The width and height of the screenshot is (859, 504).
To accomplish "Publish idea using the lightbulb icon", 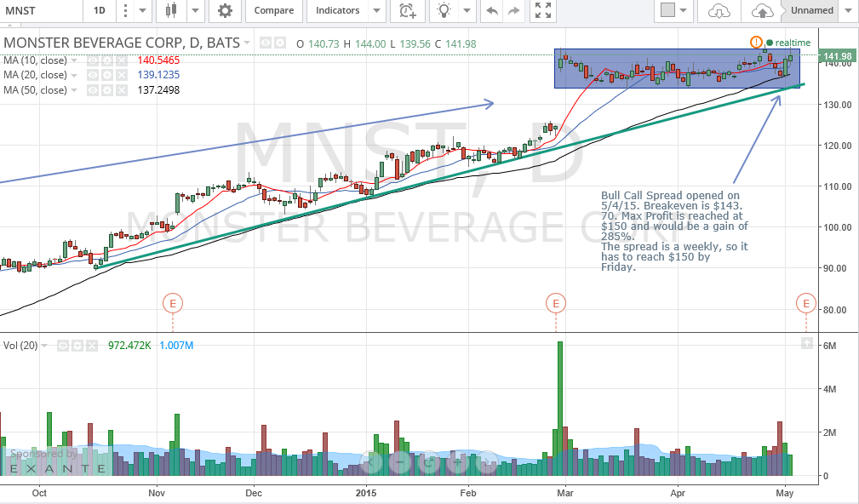I will click(444, 10).
